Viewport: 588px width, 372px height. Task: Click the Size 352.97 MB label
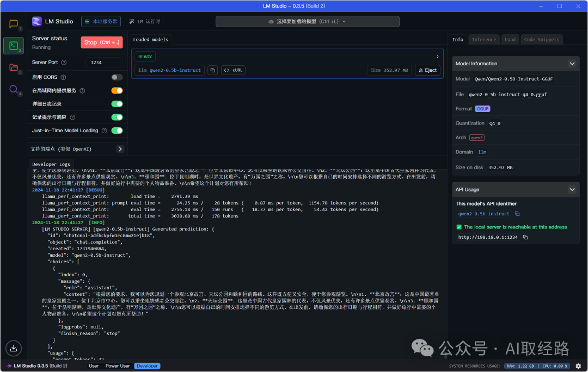click(389, 70)
